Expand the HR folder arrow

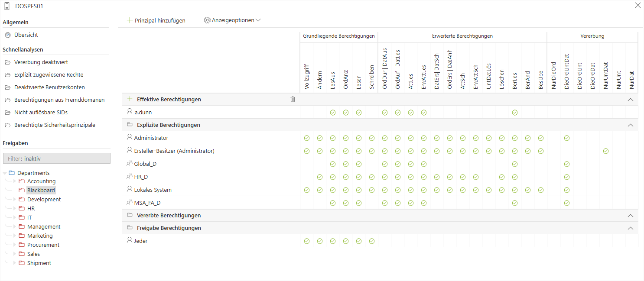pyautogui.click(x=15, y=209)
